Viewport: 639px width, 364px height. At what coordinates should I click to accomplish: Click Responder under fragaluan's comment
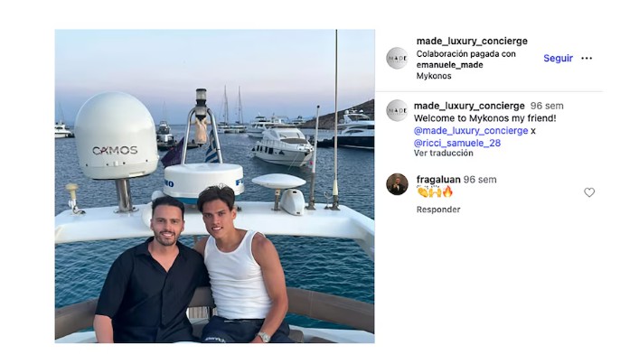(437, 210)
